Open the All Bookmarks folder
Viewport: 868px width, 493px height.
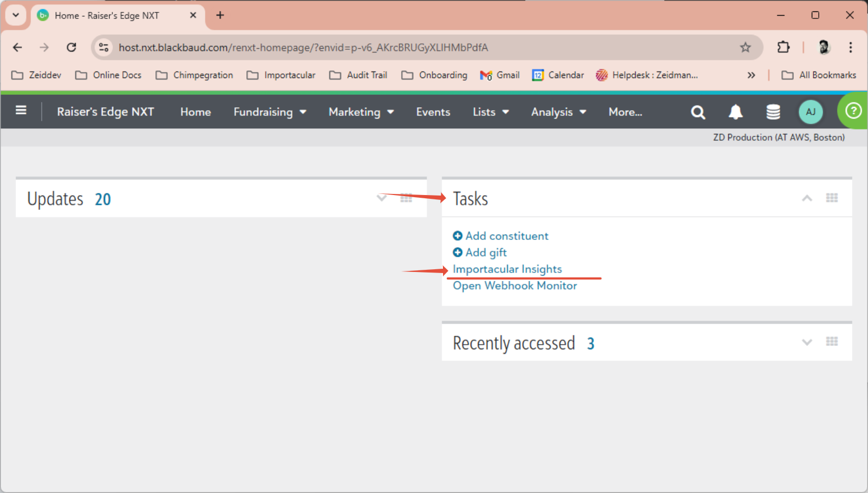click(819, 75)
